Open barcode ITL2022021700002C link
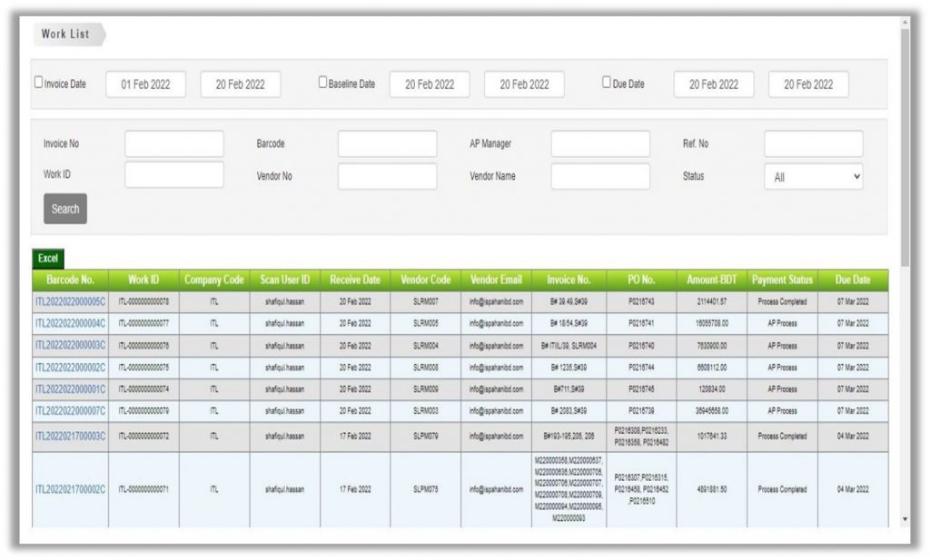The image size is (930, 560). tap(70, 489)
